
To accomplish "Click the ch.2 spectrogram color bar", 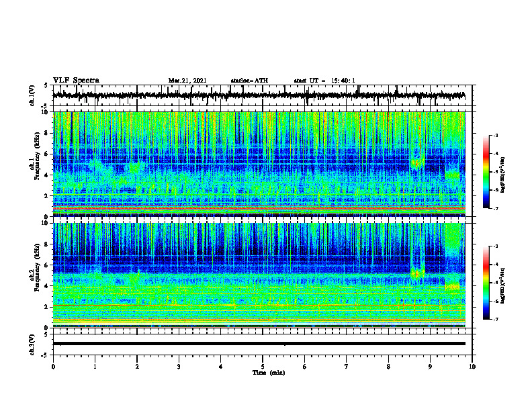I will pos(486,283).
